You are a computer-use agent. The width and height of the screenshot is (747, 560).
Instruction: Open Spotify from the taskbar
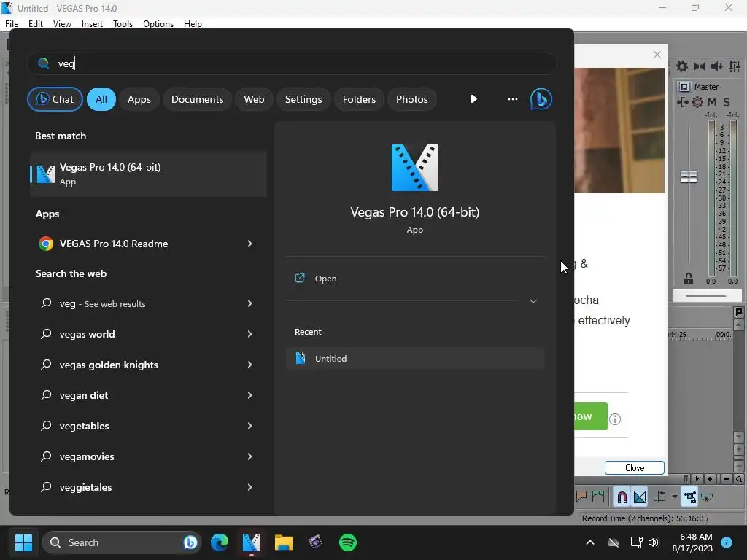tap(348, 542)
